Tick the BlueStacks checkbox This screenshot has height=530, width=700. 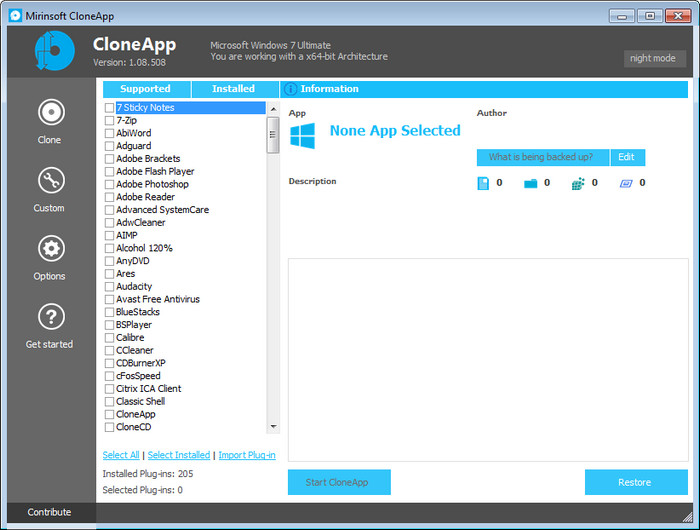coord(109,312)
